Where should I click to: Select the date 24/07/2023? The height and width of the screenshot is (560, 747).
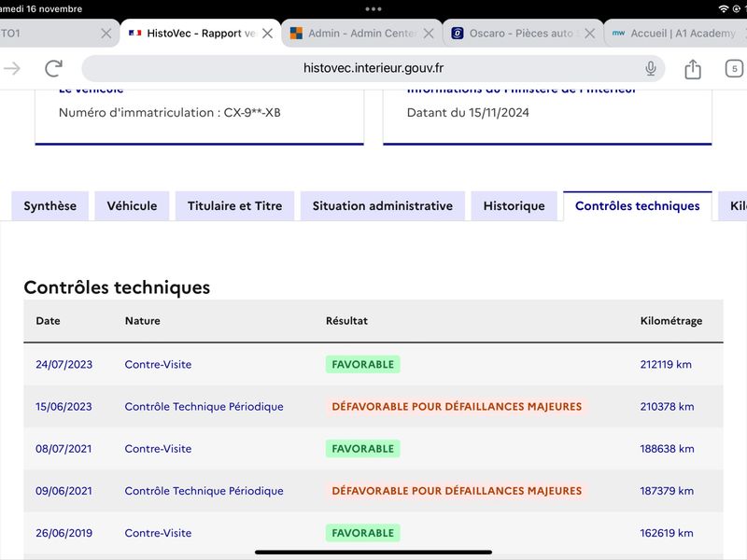[x=63, y=365]
